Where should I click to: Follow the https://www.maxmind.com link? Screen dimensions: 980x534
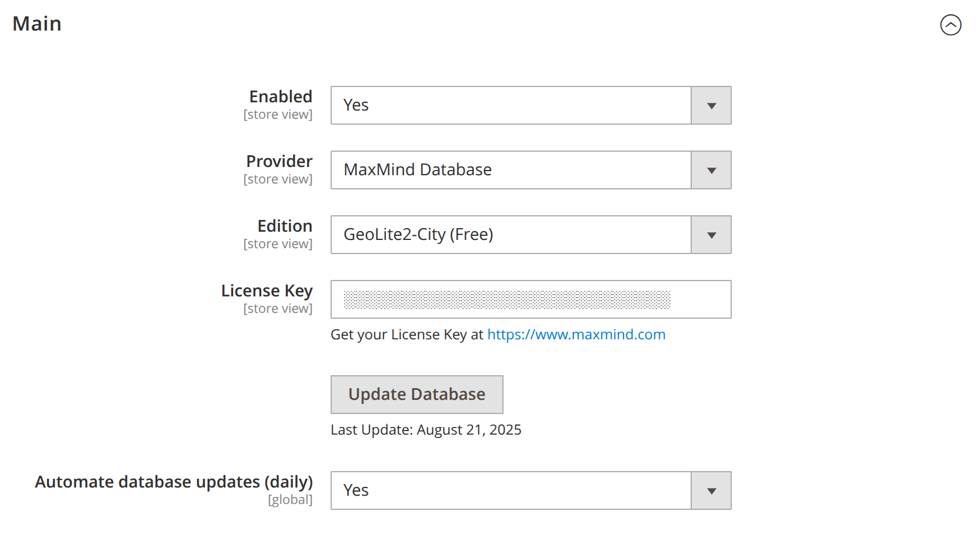(576, 335)
